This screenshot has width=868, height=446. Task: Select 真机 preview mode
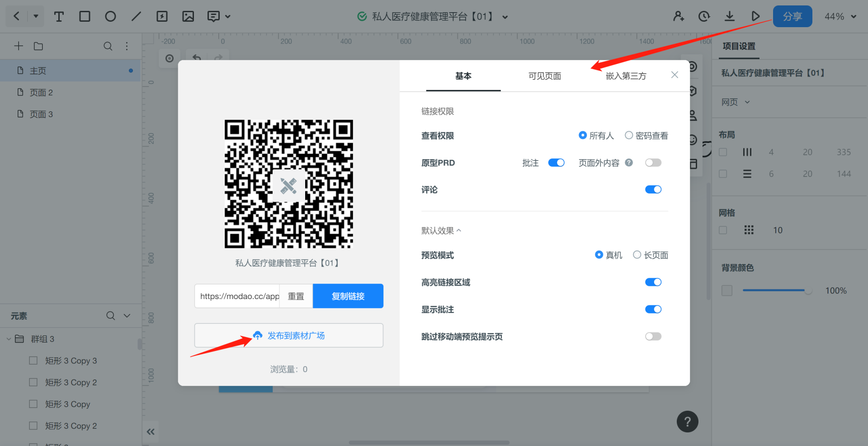[x=609, y=255]
